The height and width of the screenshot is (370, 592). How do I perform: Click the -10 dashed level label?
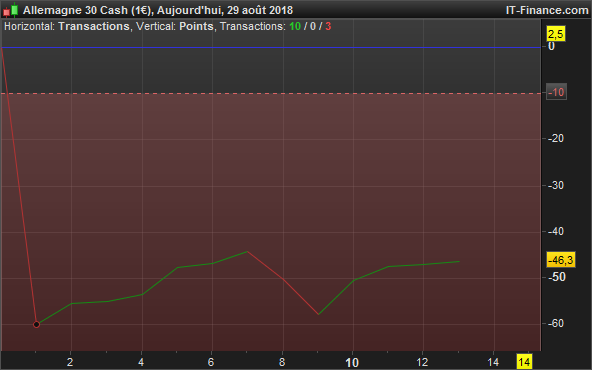(x=556, y=92)
